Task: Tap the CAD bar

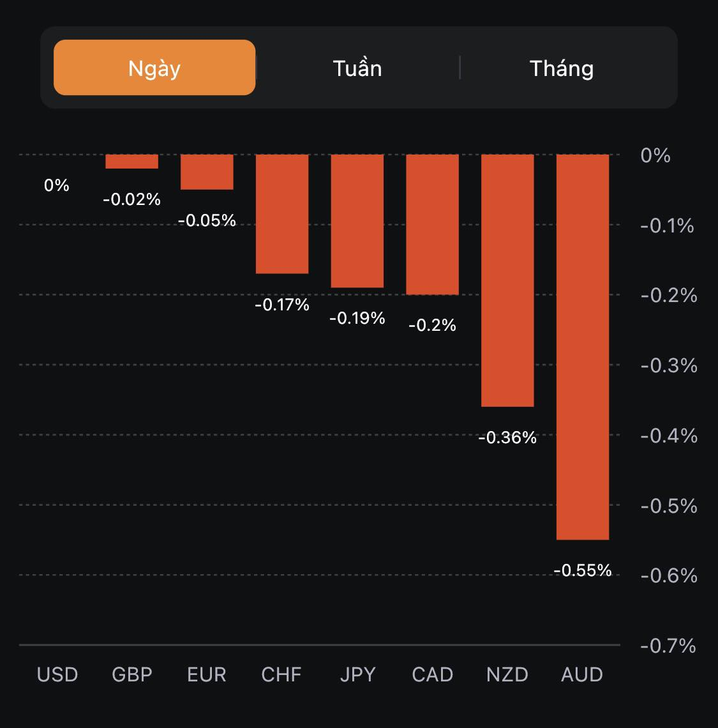Action: (433, 224)
